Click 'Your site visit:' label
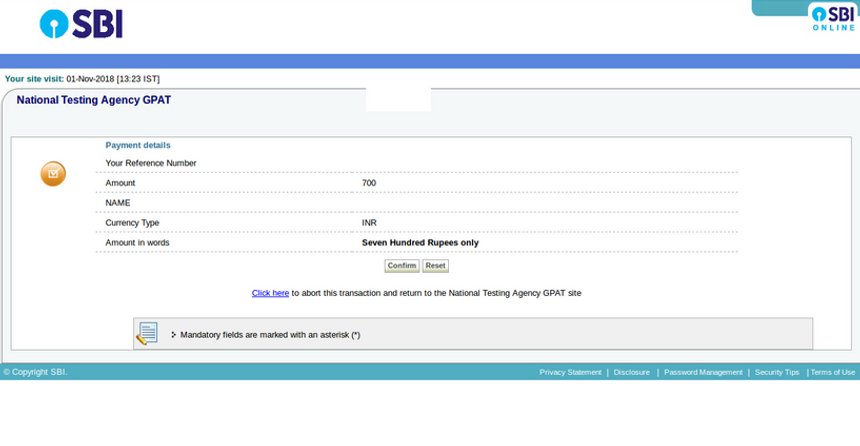Screen dimensions: 860x446 point(34,79)
